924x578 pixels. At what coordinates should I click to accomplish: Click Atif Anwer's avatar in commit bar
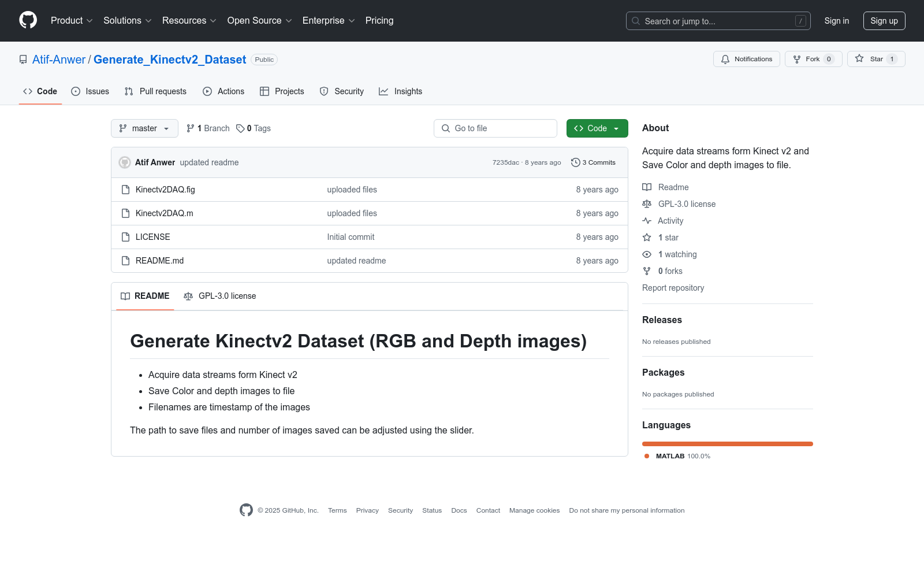[125, 162]
